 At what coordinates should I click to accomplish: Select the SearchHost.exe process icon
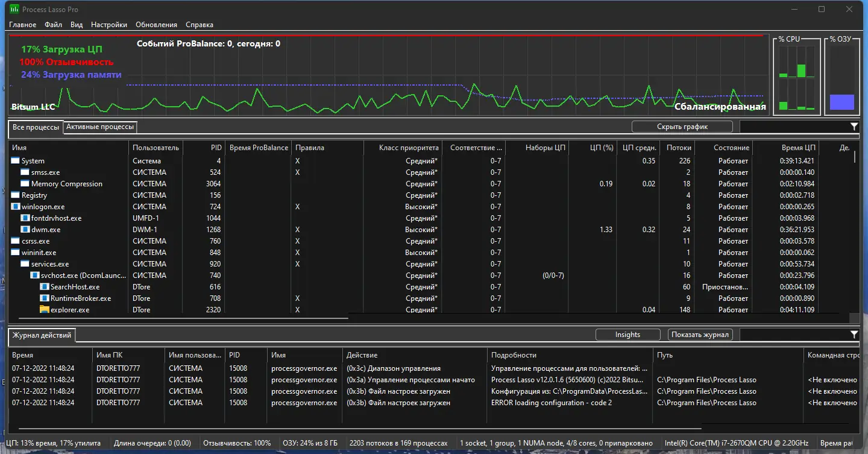pos(45,287)
